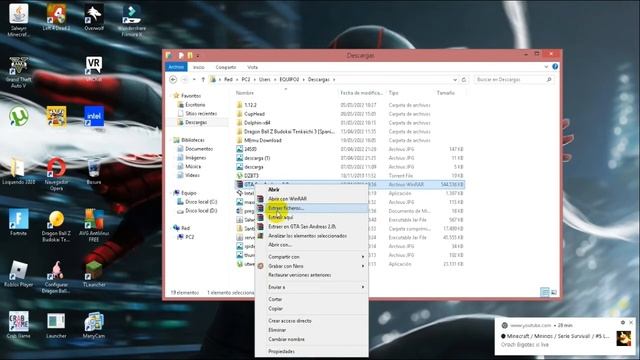Open recent locations dropdown arrow

click(194, 80)
